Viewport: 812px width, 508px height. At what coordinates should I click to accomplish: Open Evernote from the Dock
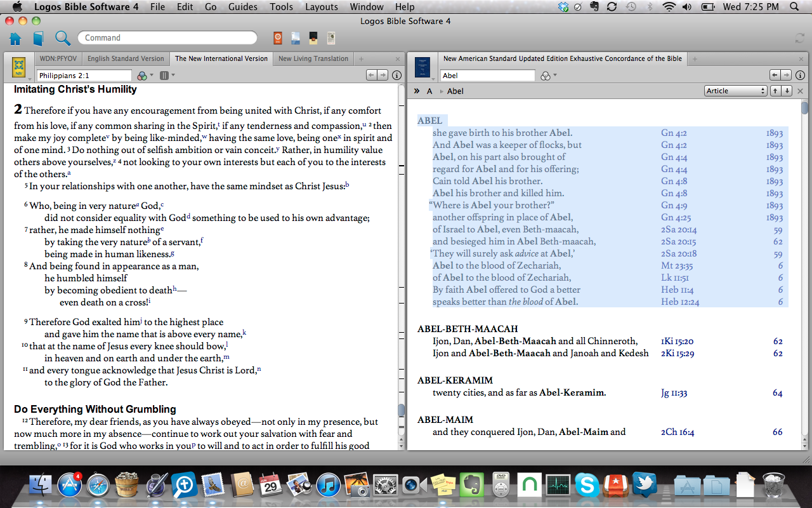coord(471,486)
